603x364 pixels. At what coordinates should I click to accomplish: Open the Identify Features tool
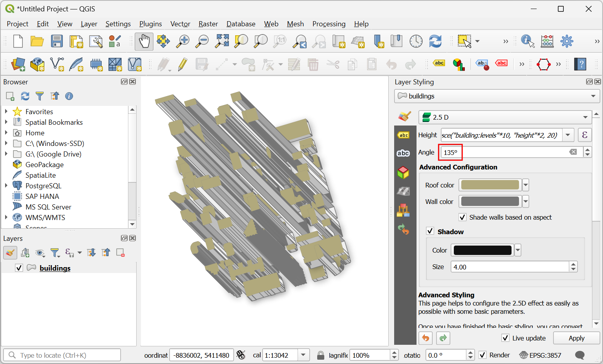(527, 41)
